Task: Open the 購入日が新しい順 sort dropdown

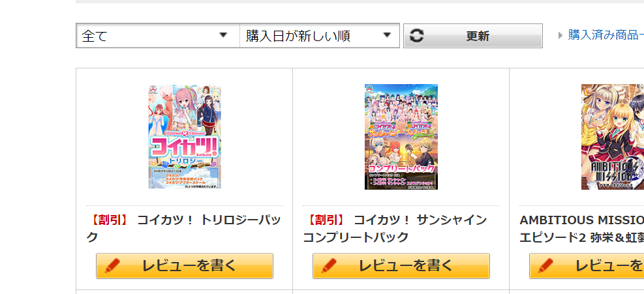Action: (320, 36)
